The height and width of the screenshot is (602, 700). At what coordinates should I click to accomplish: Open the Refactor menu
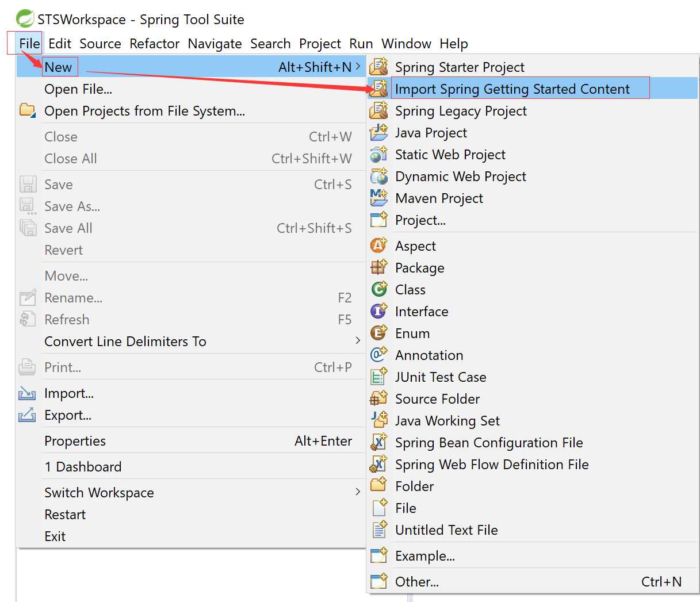click(155, 44)
